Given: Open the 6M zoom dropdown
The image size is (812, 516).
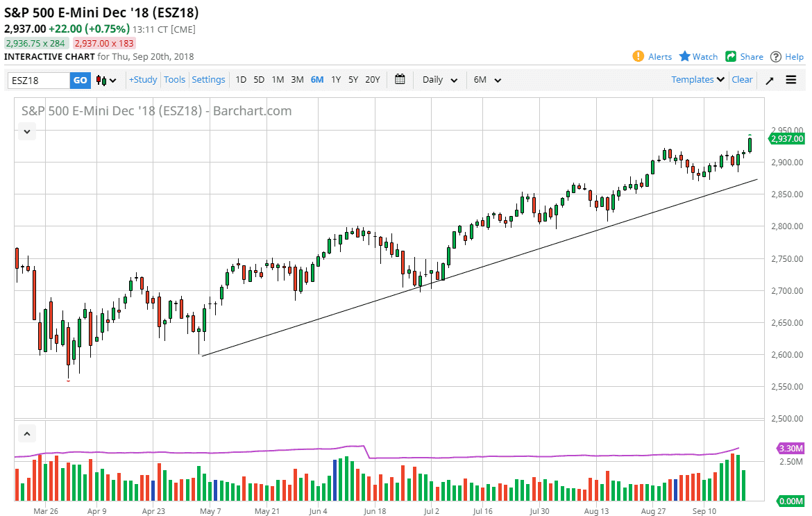Looking at the screenshot, I should pos(487,79).
